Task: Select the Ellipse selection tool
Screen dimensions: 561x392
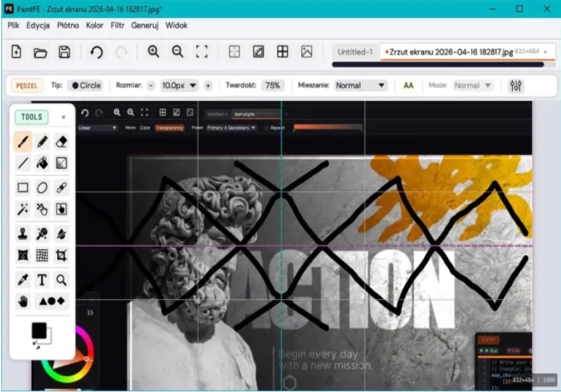Action: pos(42,187)
